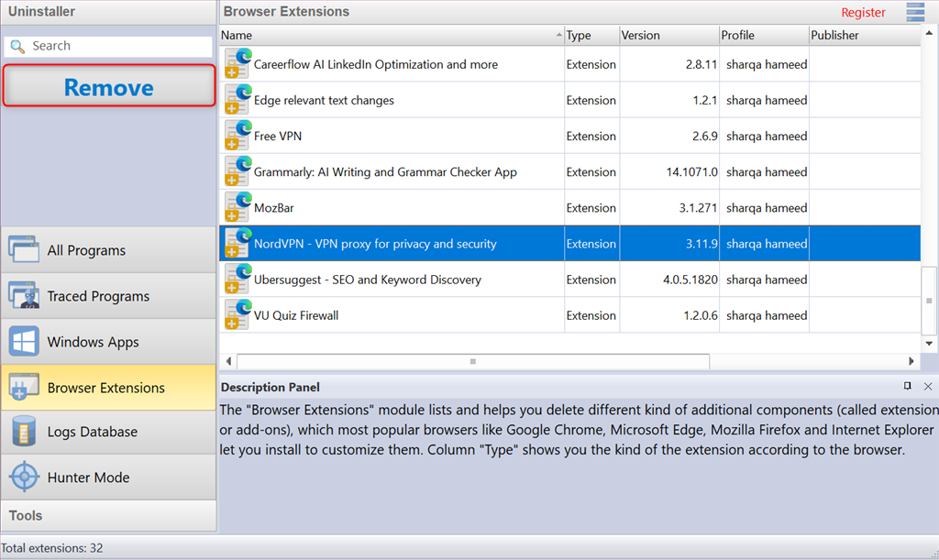Viewport: 939px width, 560px height.
Task: Open the Logs Database section
Action: pos(108,432)
